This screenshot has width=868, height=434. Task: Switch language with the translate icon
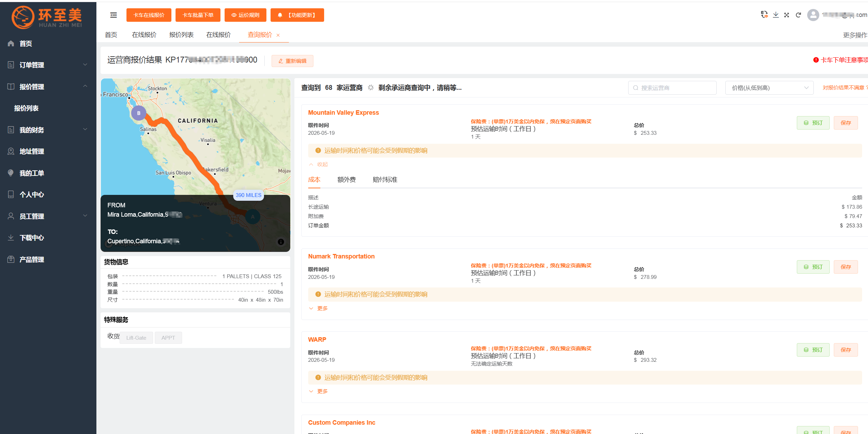[x=764, y=15]
